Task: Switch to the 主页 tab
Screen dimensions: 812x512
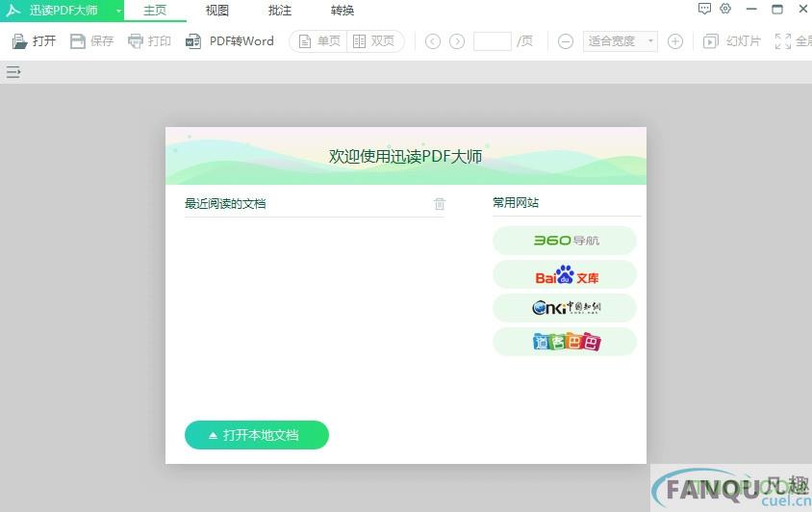Action: pyautogui.click(x=155, y=11)
